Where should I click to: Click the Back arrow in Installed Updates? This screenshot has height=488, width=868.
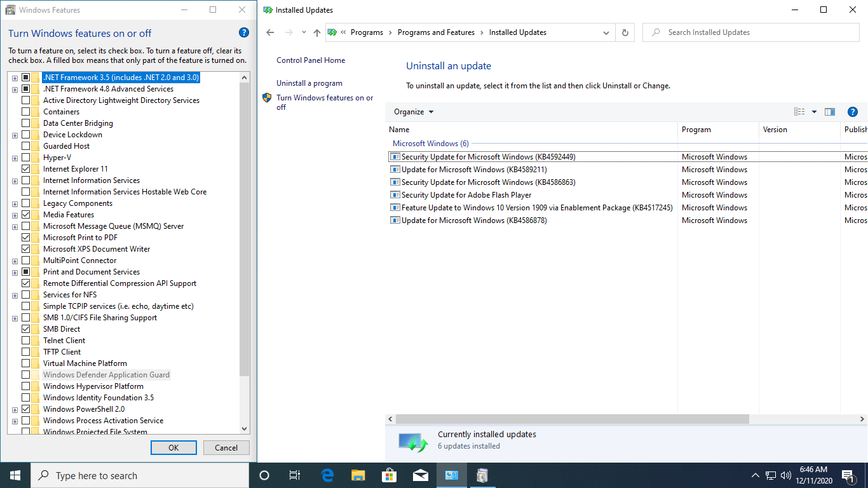(270, 32)
